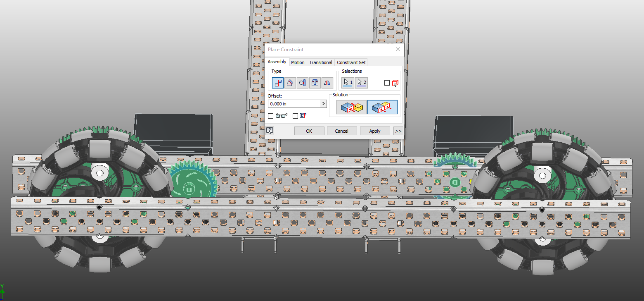Screen dimensions: 644x301
Task: Select the Symmetry constraint type icon
Action: point(327,83)
